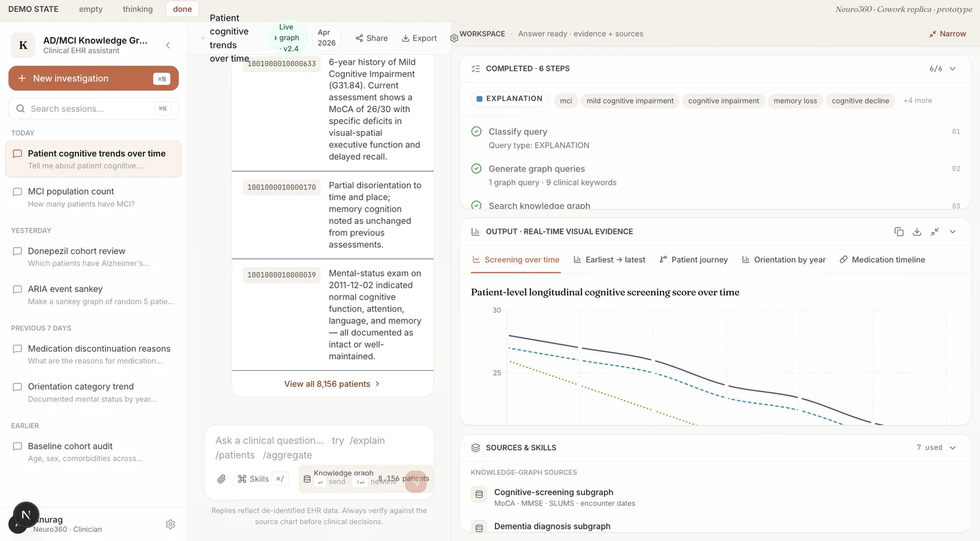Click the Cognitive-screening subgraph database icon
Screen dimensions: 980x541
coord(479,494)
